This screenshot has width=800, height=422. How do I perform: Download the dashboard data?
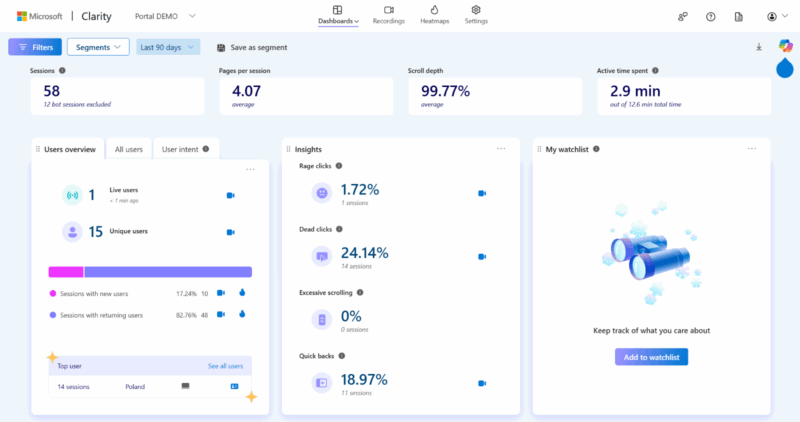click(x=758, y=47)
